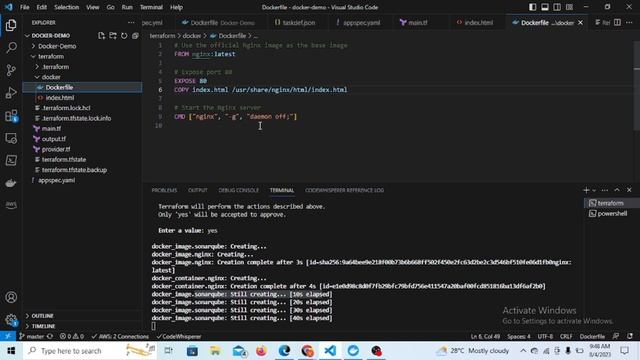640x360 pixels.
Task: Refresh the Explorer file tree
Action: click(124, 36)
